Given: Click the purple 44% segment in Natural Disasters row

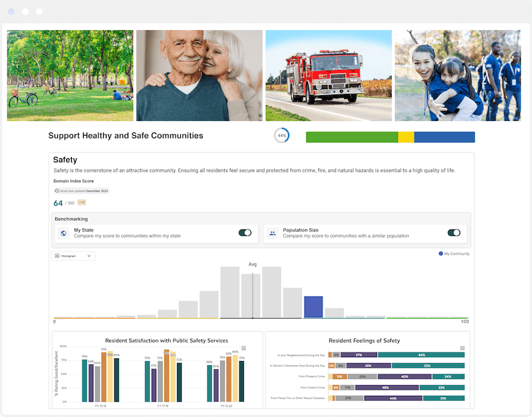Looking at the screenshot, I should (393, 398).
